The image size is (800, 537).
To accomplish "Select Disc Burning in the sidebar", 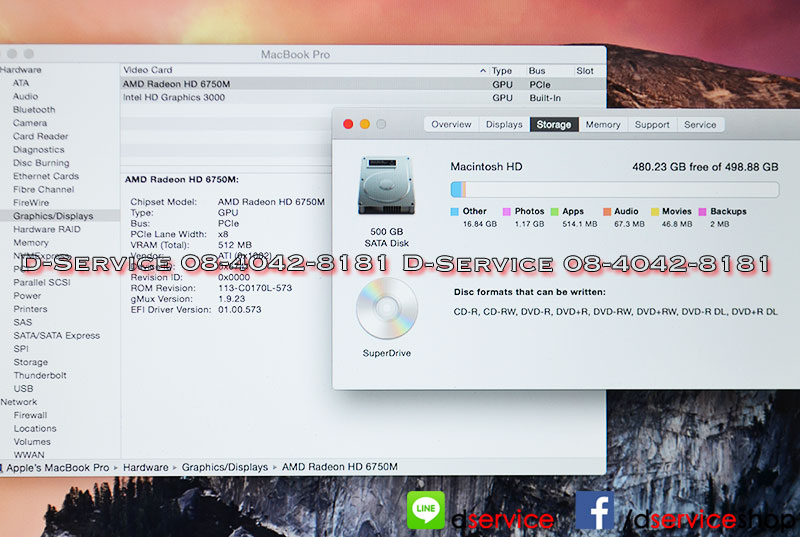I will [41, 163].
